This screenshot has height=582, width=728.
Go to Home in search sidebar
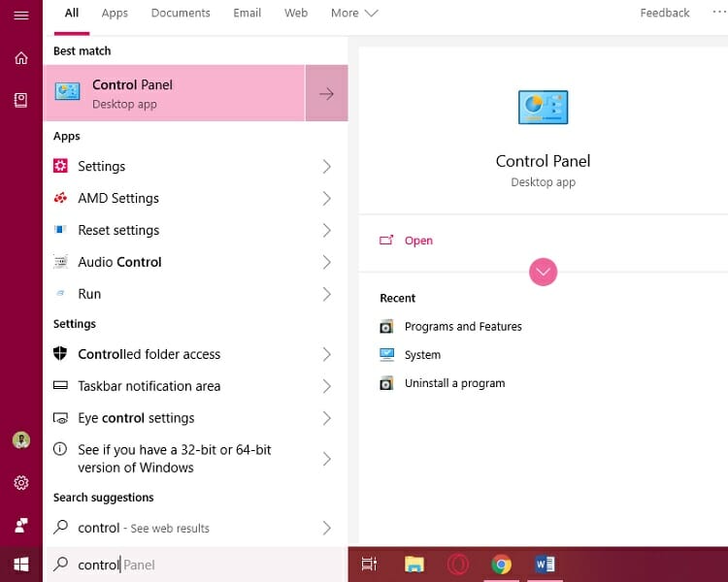[x=21, y=58]
